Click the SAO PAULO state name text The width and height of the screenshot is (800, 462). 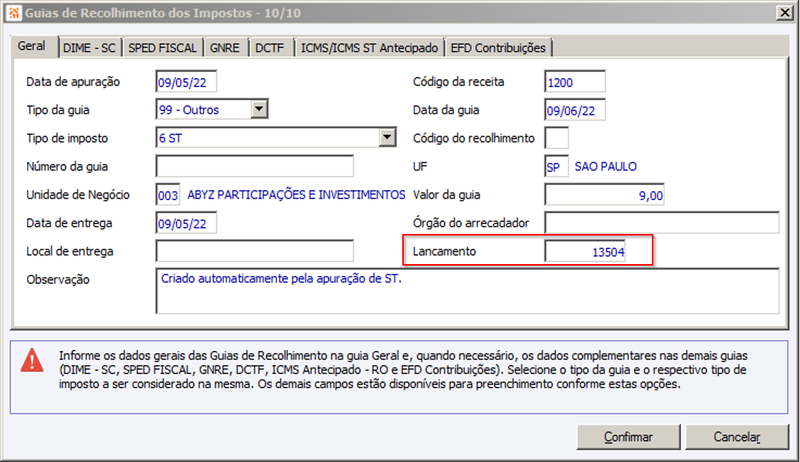[606, 167]
